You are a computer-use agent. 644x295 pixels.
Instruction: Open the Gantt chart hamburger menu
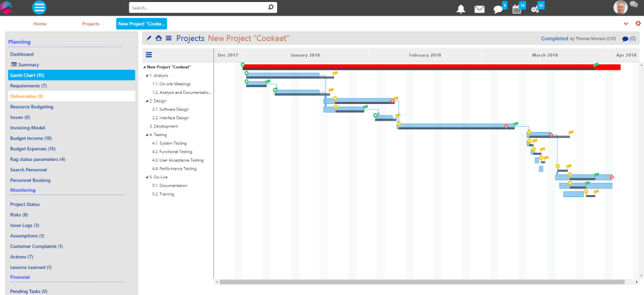[149, 55]
